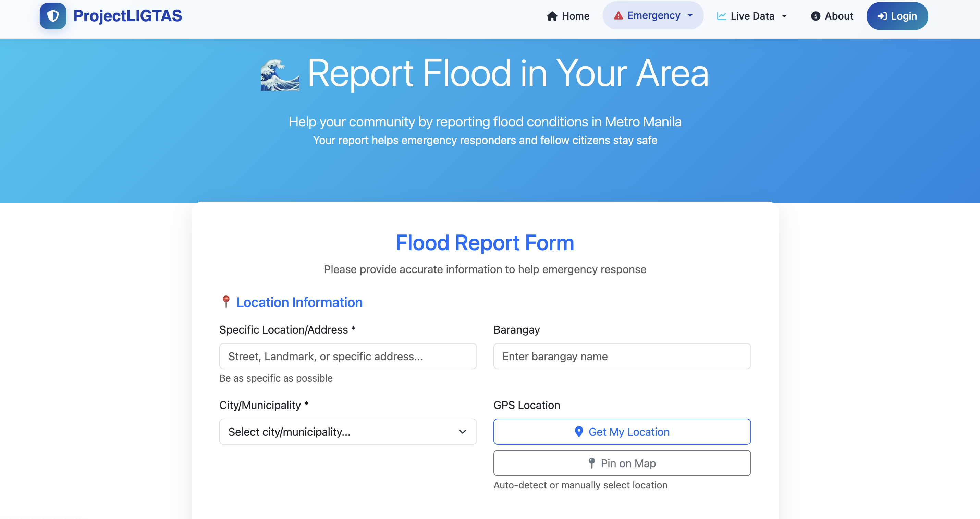This screenshot has width=980, height=519.
Task: Open the city/municipality selector
Action: pyautogui.click(x=347, y=432)
